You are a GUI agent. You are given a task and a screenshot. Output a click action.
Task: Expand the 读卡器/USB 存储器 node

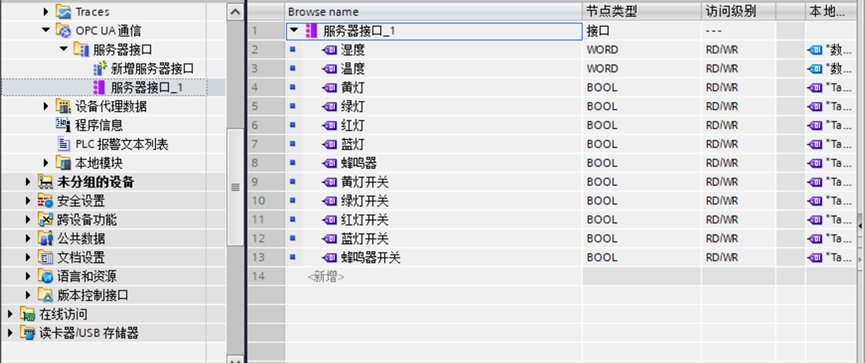[x=10, y=333]
